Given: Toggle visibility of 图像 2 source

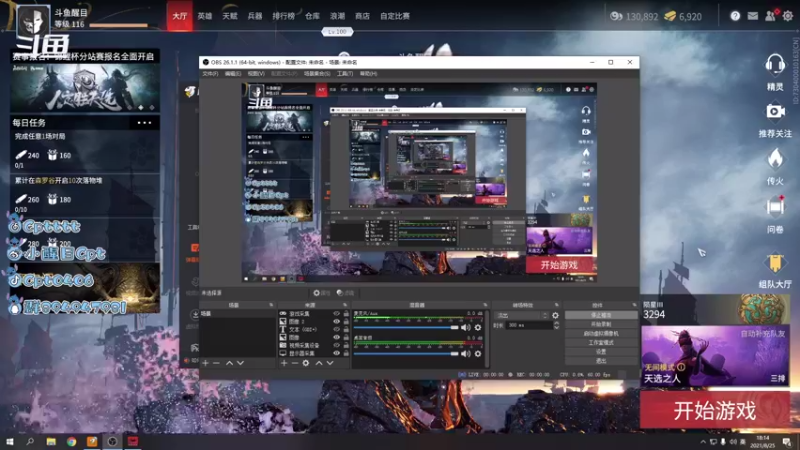Looking at the screenshot, I should point(336,321).
